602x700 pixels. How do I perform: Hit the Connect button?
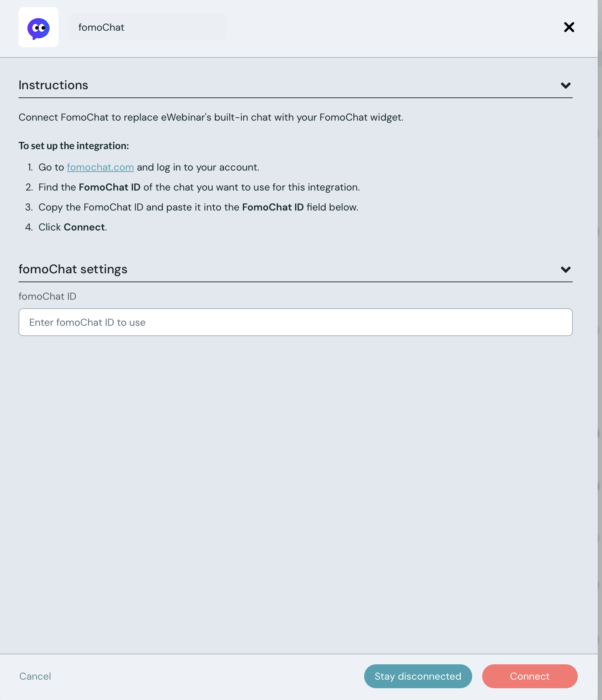click(x=530, y=676)
